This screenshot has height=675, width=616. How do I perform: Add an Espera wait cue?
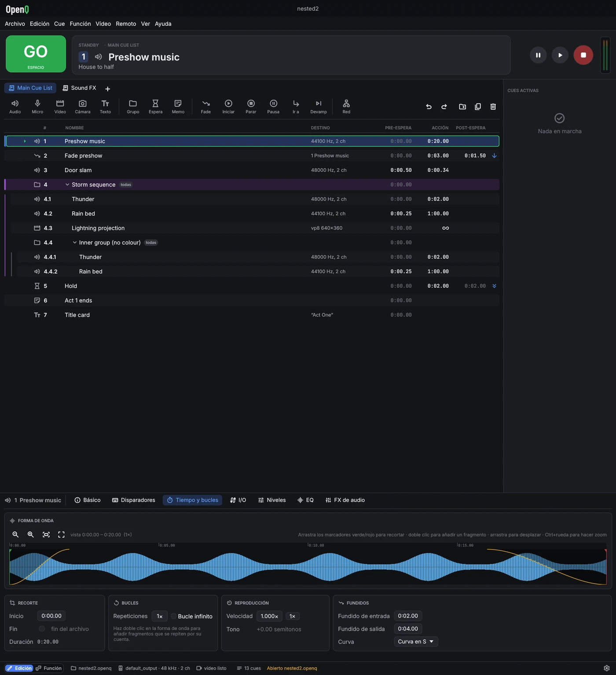155,106
